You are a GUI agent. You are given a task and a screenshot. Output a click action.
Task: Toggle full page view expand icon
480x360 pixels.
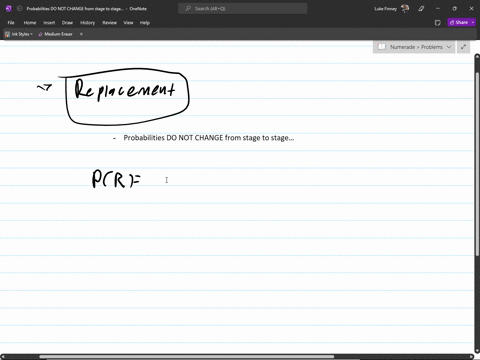coord(463,47)
